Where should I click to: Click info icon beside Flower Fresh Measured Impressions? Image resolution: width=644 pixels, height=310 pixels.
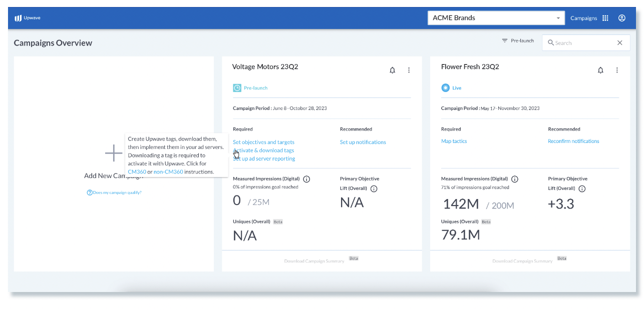tap(515, 179)
